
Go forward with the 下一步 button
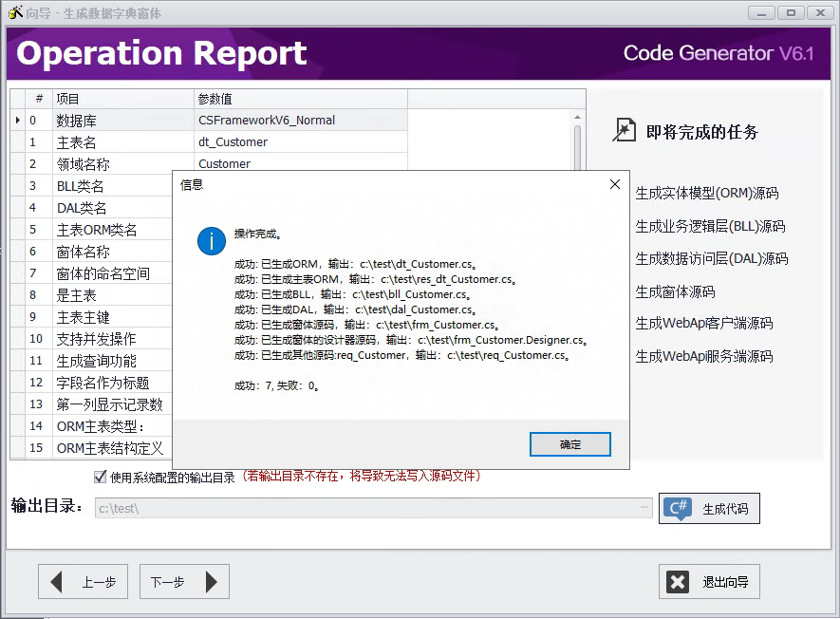click(x=184, y=581)
